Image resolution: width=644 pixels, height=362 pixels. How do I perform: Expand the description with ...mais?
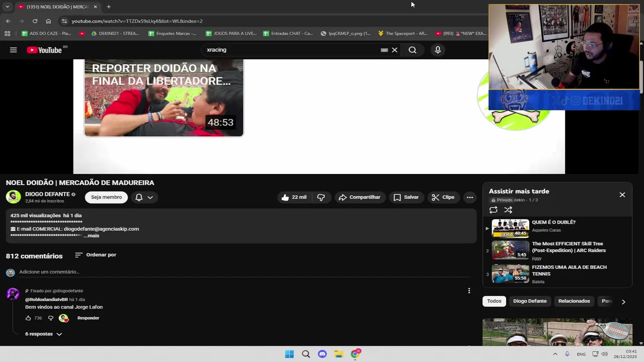92,235
